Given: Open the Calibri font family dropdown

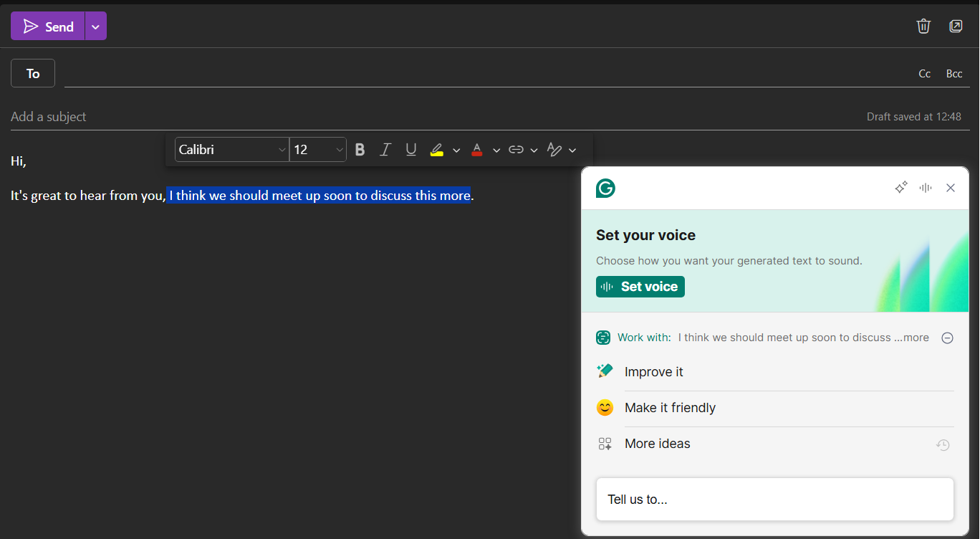Looking at the screenshot, I should click(231, 149).
